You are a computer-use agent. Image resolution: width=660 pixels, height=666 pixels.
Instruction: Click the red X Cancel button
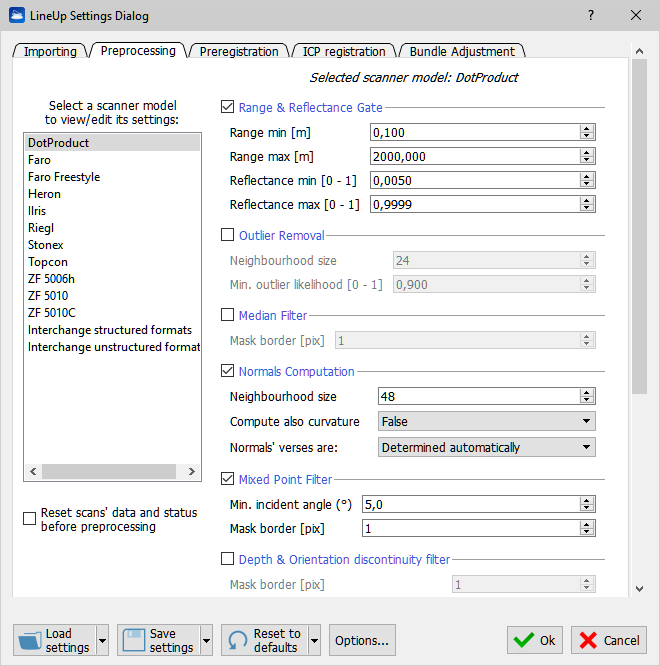(609, 640)
